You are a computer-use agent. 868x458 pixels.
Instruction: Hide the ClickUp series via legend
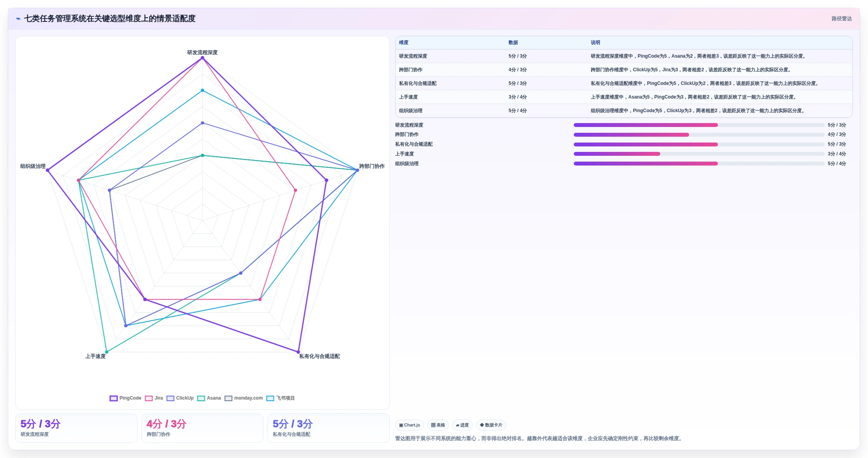(180, 398)
